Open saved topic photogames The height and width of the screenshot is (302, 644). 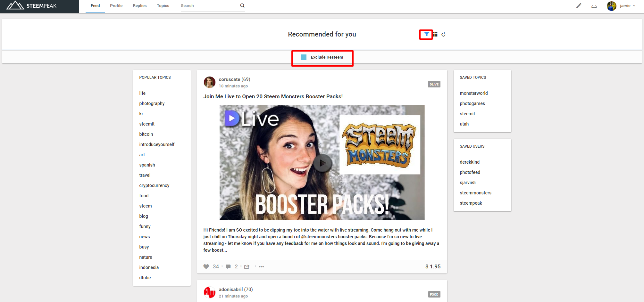click(x=472, y=103)
